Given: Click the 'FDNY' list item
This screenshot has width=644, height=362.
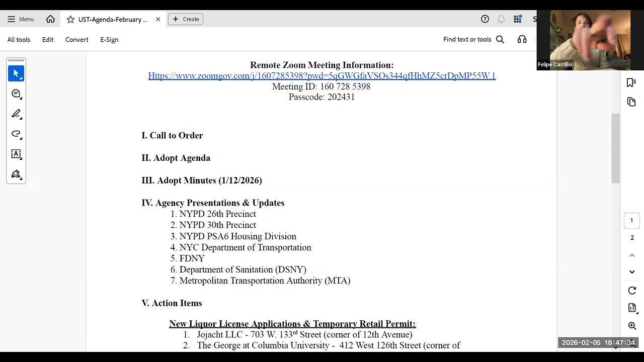Looking at the screenshot, I should [192, 258].
